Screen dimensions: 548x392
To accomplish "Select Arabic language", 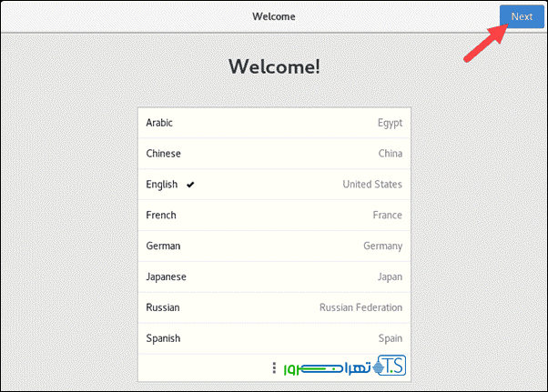I will point(159,123).
